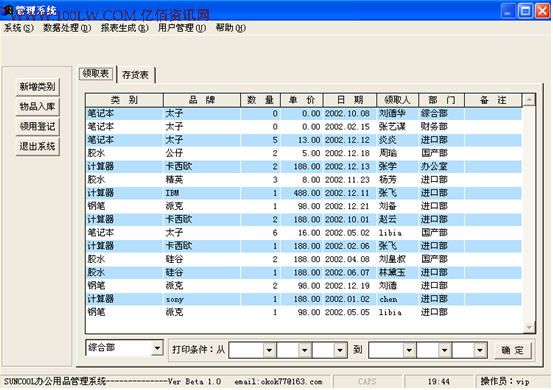Click the 领用登记 button

point(37,126)
